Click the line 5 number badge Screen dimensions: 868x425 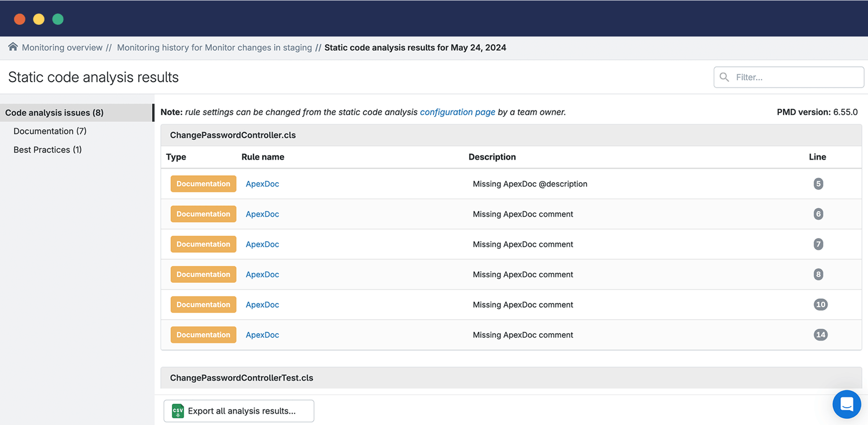click(818, 184)
